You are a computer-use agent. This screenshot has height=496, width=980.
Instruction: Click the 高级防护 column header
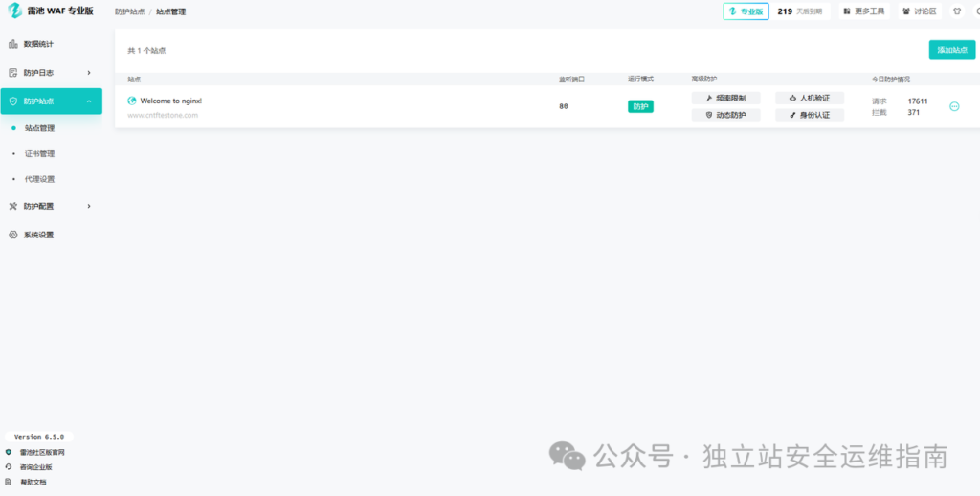click(x=704, y=79)
